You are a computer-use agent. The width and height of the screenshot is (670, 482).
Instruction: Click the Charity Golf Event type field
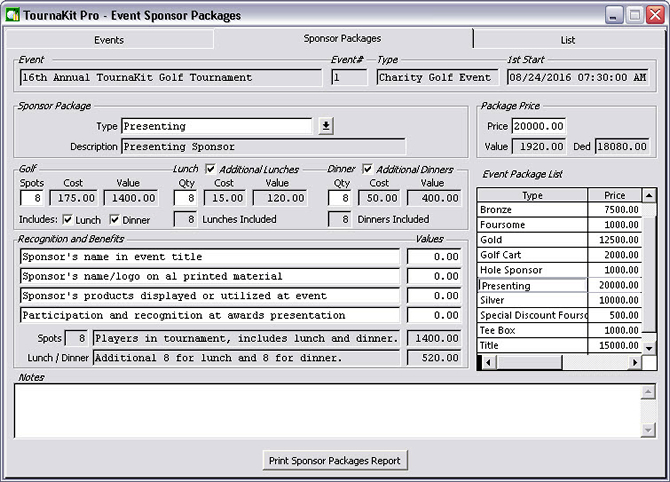(x=437, y=78)
